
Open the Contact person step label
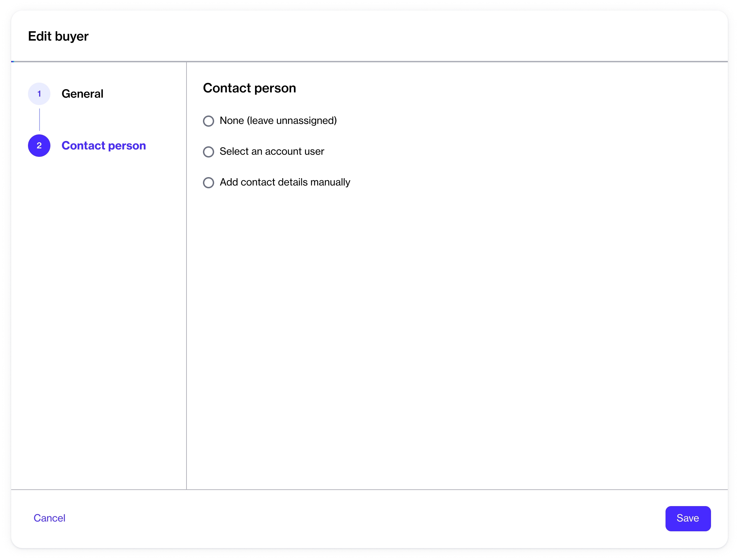(x=104, y=146)
